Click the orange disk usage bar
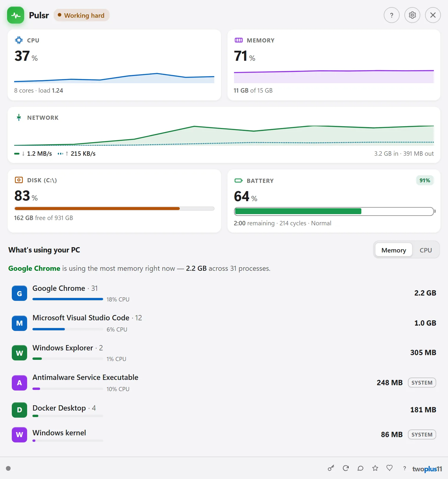 tap(114, 209)
